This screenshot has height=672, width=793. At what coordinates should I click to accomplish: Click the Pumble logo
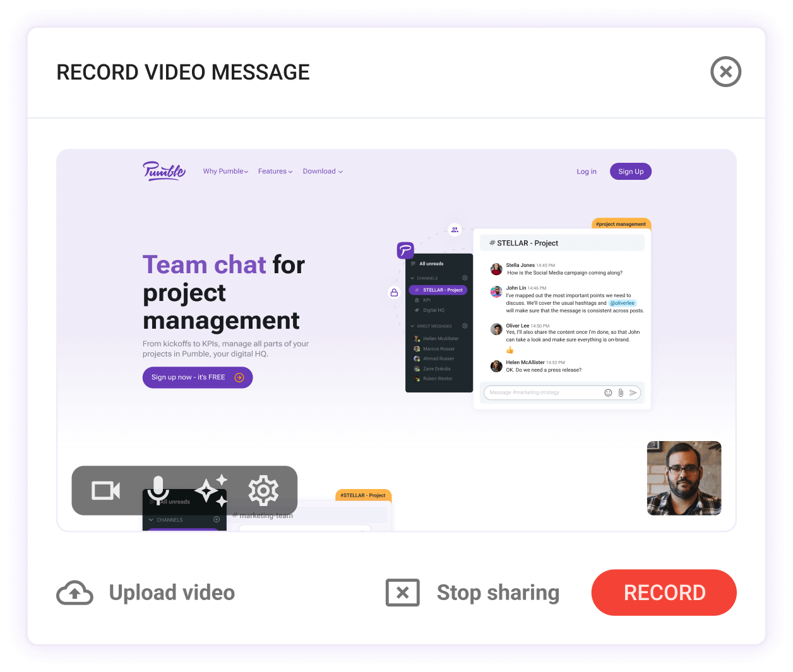point(164,171)
